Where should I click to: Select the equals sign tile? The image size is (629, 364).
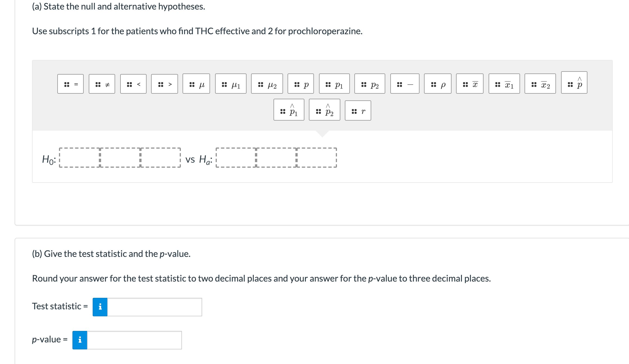coord(70,84)
